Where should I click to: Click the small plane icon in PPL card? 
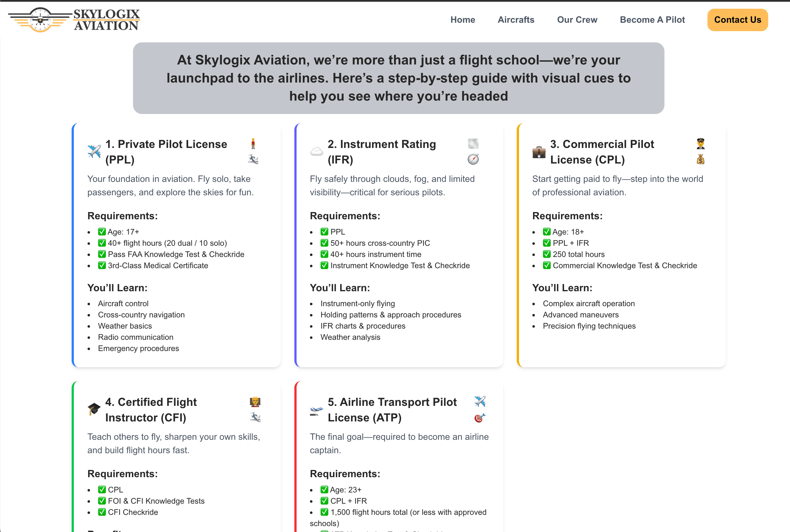pos(253,159)
